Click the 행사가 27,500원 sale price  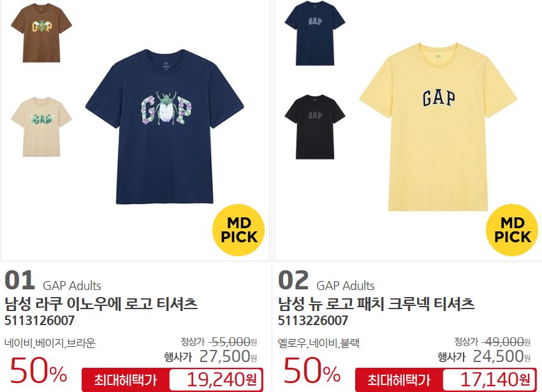pyautogui.click(x=210, y=356)
